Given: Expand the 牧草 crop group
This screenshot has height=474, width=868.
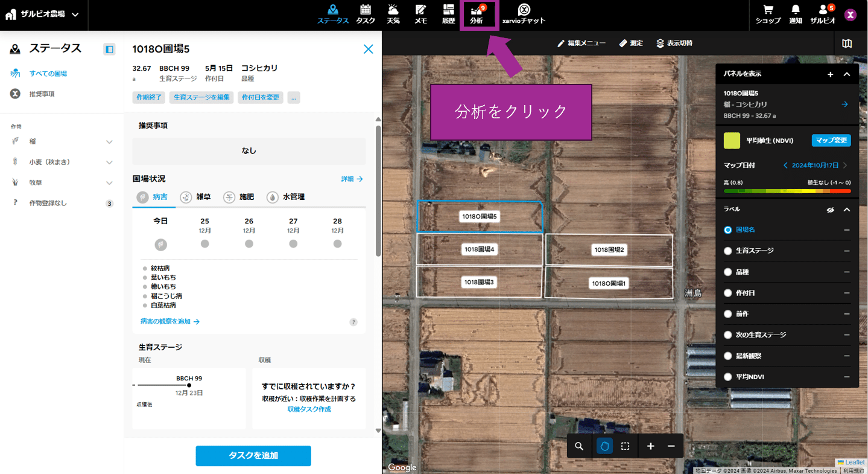Looking at the screenshot, I should (109, 183).
